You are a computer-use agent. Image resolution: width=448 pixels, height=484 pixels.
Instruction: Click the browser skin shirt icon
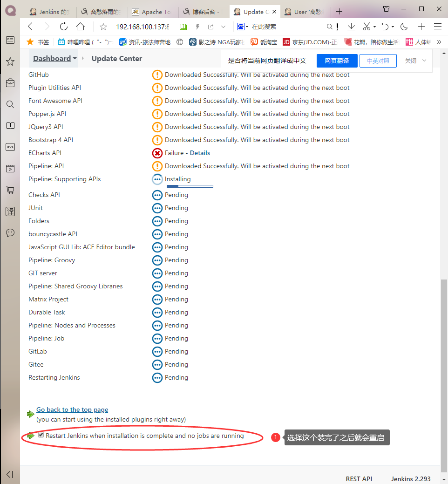pos(386,9)
